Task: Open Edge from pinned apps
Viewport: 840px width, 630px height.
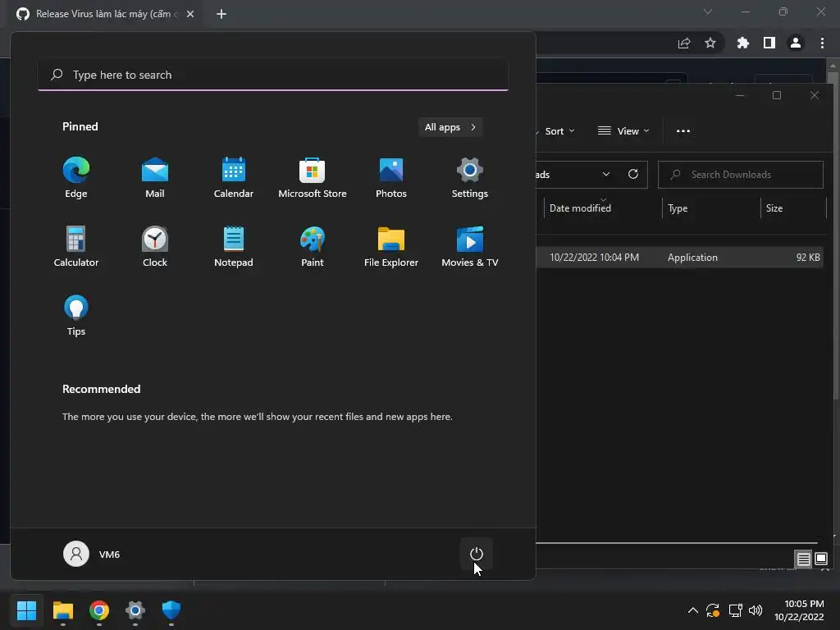Action: (x=76, y=177)
